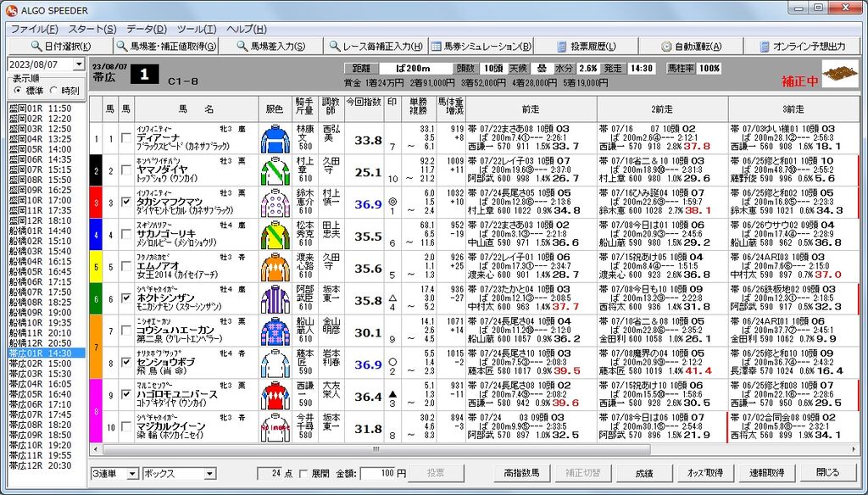Open the ヘルプ menu

pyautogui.click(x=247, y=30)
